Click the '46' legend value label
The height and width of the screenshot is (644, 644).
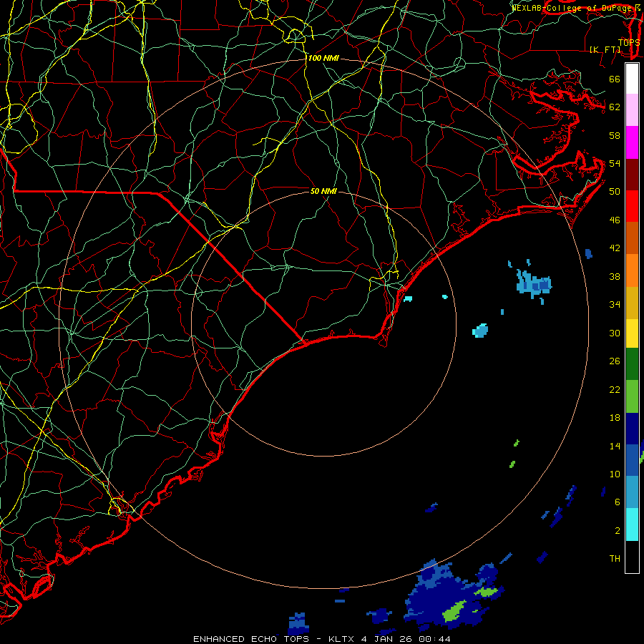615,220
